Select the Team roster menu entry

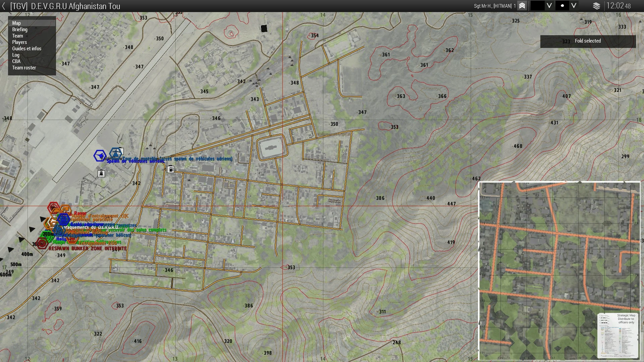point(24,68)
